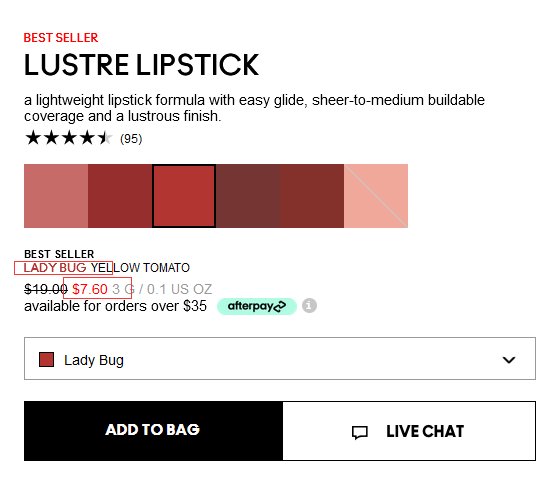Click the afterpay info icon
The image size is (545, 496).
[x=309, y=306]
